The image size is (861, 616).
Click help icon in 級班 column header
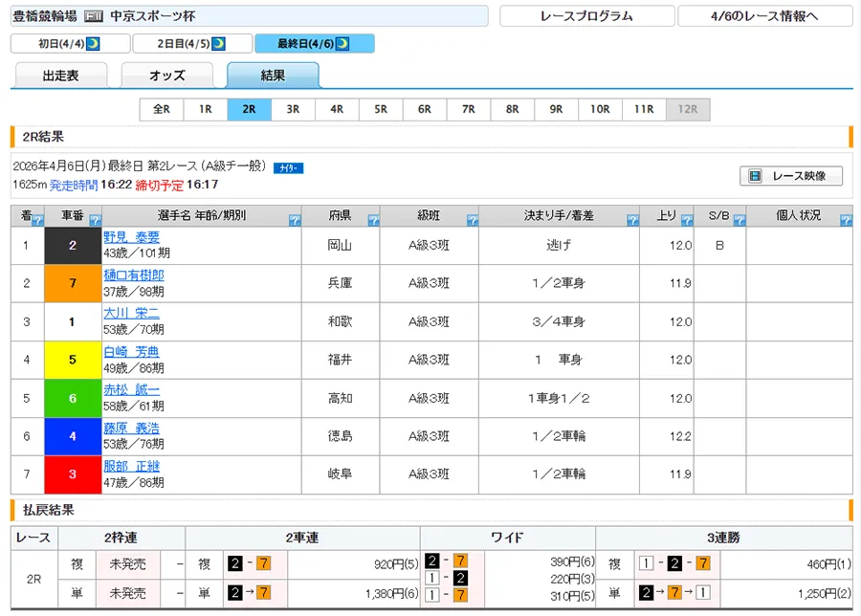point(472,221)
